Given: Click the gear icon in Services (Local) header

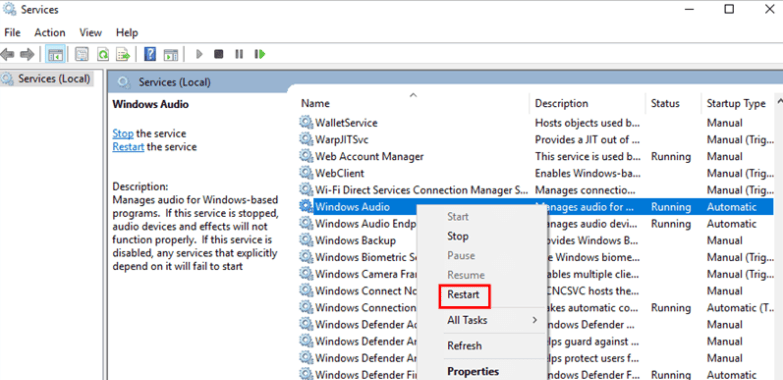Looking at the screenshot, I should [x=124, y=82].
